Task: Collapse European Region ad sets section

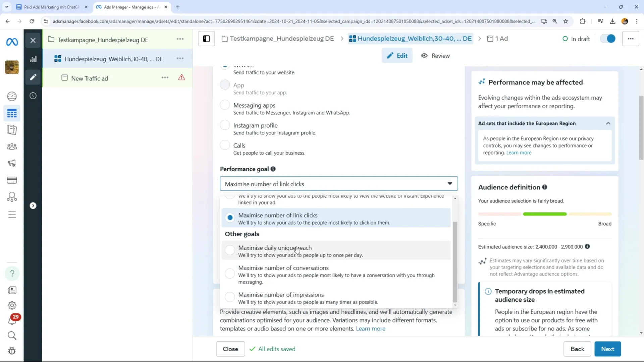Action: (608, 124)
